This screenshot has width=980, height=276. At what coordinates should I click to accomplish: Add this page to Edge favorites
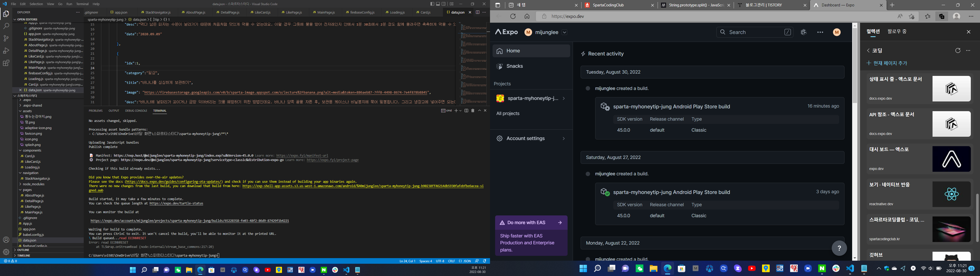point(912,16)
